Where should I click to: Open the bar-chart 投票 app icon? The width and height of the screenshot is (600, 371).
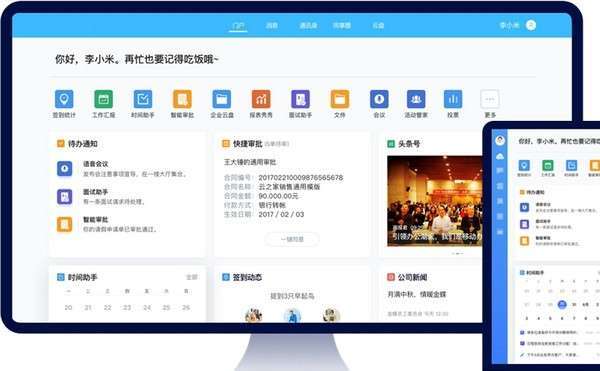point(453,99)
